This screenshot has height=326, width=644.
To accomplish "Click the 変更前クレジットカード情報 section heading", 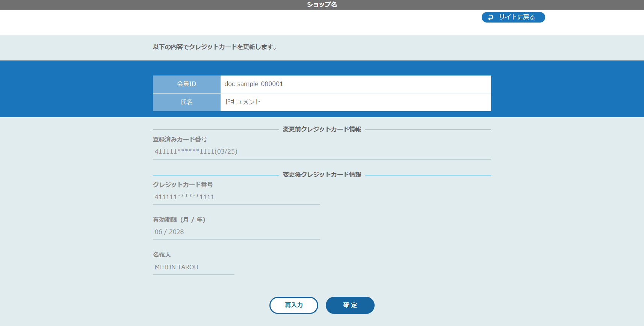I will click(x=322, y=129).
